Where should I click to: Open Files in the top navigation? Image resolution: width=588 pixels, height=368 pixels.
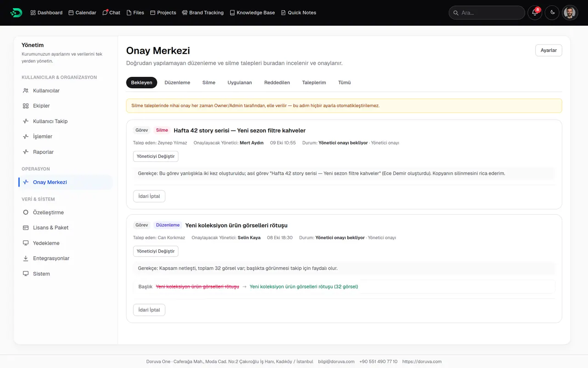click(135, 13)
